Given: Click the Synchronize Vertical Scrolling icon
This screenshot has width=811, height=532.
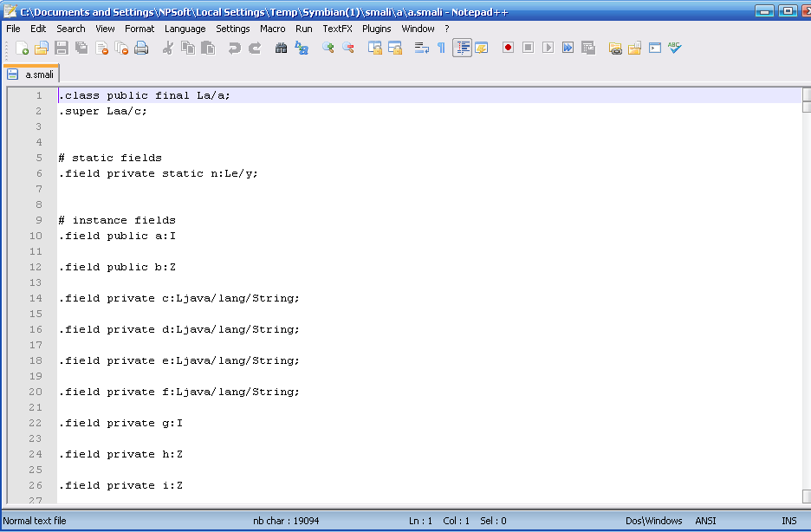Looking at the screenshot, I should click(374, 48).
